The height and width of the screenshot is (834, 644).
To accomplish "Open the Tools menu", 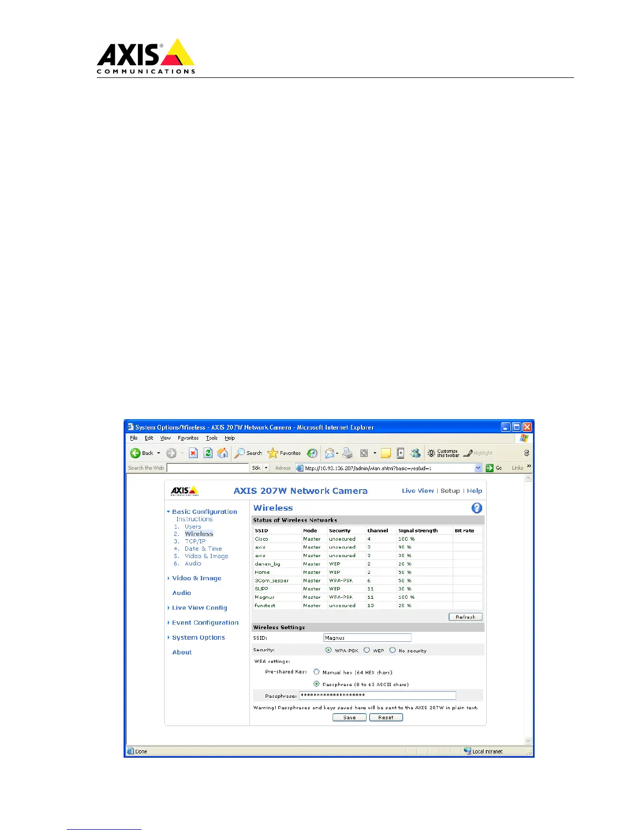I will (212, 438).
